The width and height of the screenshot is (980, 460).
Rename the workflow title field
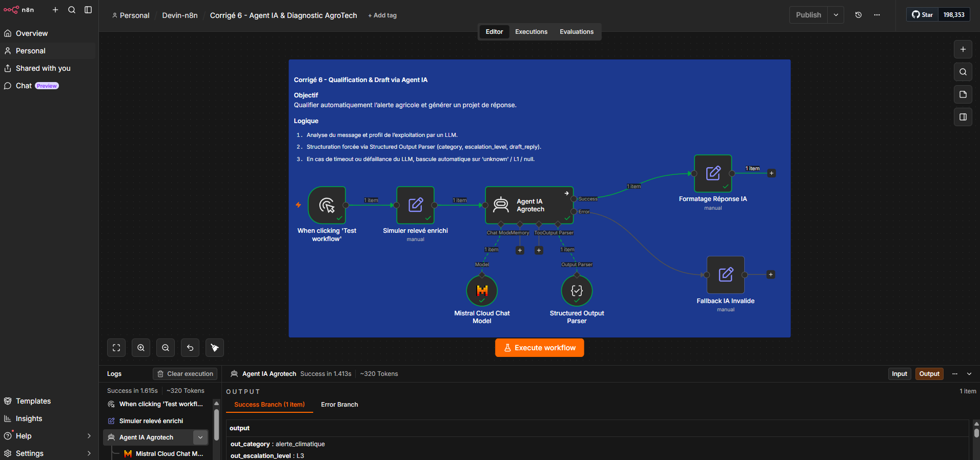[x=283, y=15]
